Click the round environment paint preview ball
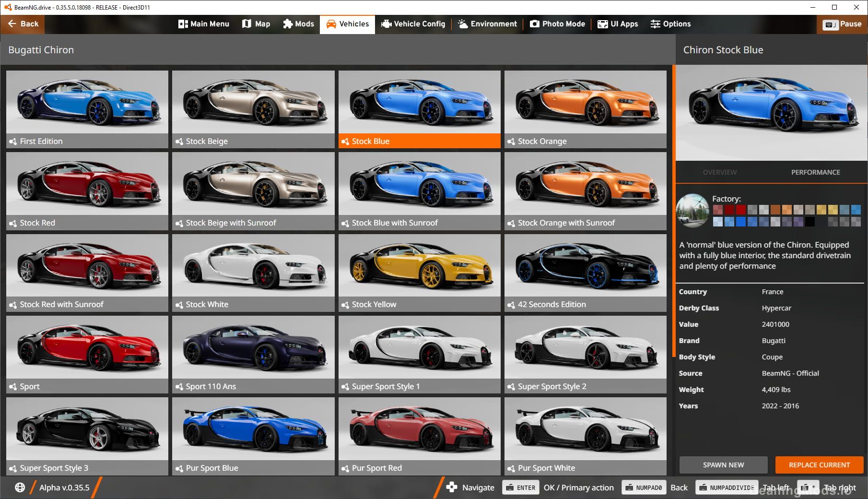868x499 pixels. (x=692, y=210)
